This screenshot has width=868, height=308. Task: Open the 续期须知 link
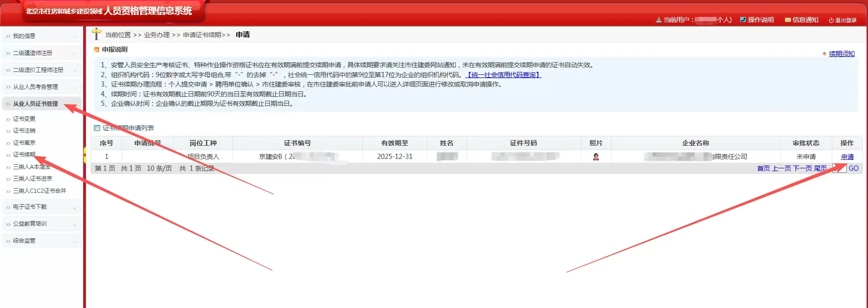(x=842, y=54)
